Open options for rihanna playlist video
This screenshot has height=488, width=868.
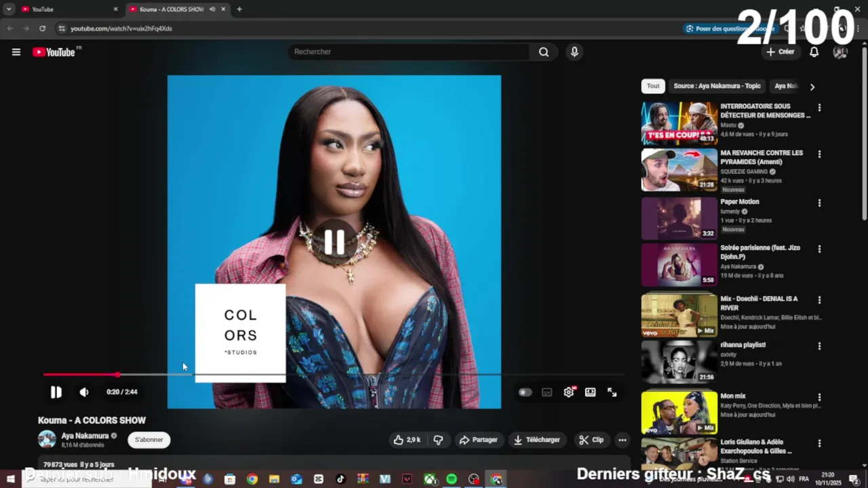(819, 346)
